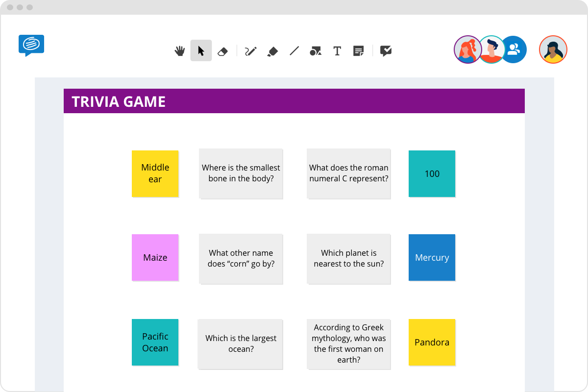The height and width of the screenshot is (392, 588).
Task: Click the red-haired participant avatar
Action: (468, 49)
